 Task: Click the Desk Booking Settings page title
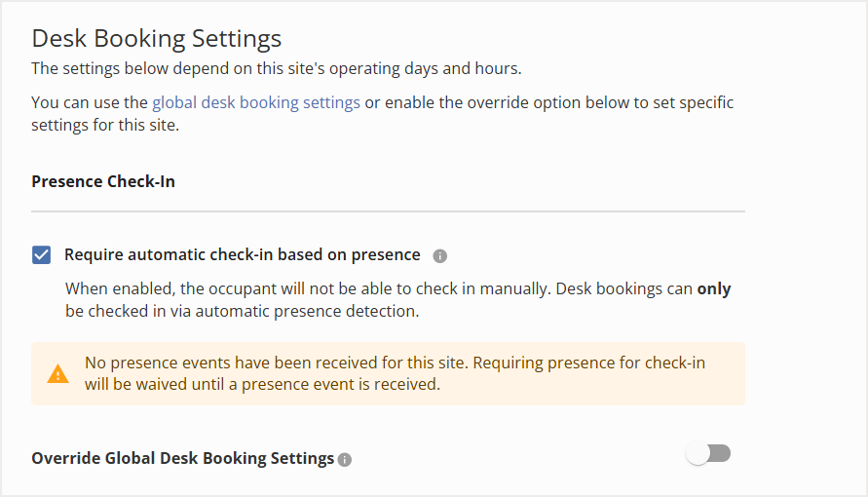click(x=157, y=39)
